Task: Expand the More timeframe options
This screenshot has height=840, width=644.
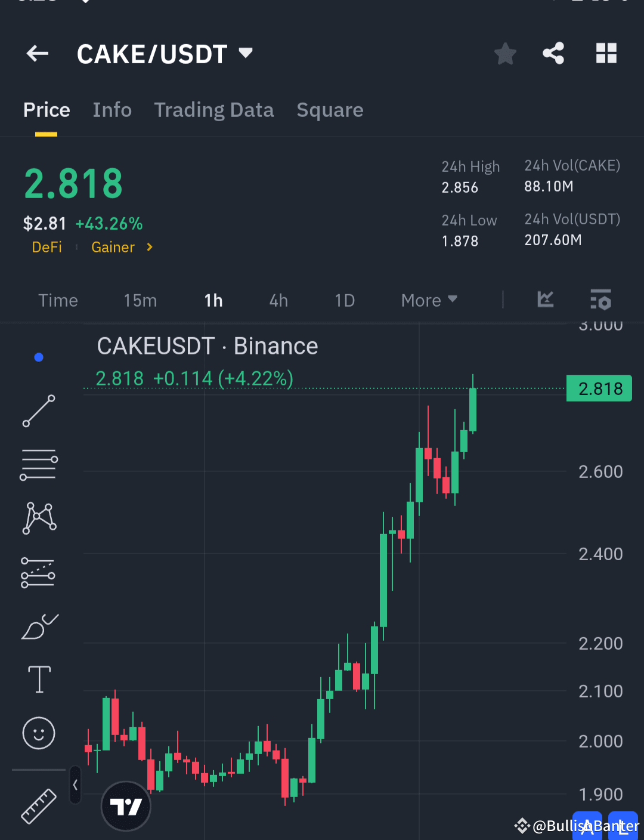Action: [x=428, y=300]
